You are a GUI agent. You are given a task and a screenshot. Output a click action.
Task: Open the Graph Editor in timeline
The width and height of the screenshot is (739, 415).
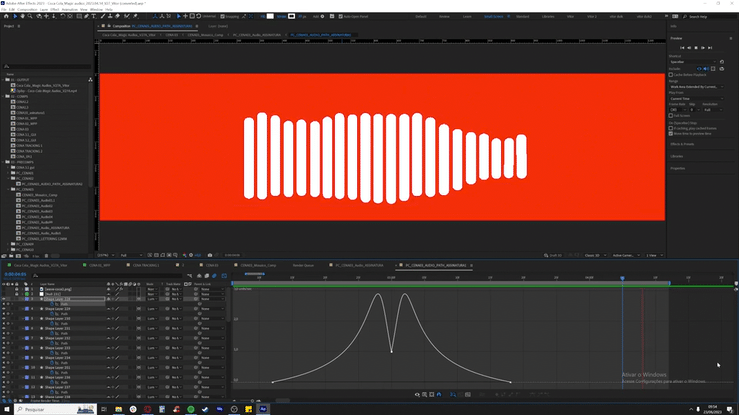pyautogui.click(x=224, y=276)
